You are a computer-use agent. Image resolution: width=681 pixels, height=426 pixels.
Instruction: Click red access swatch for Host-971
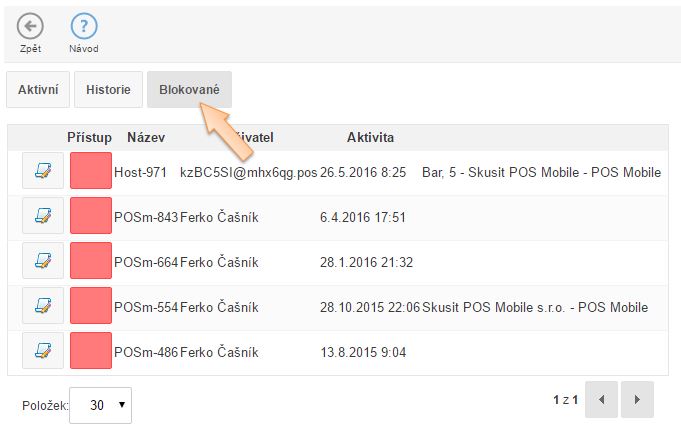click(91, 172)
